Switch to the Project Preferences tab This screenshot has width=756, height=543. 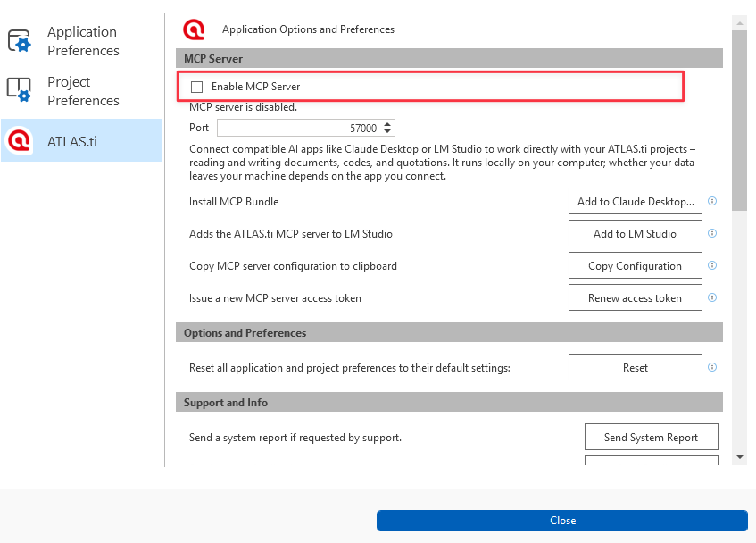82,91
